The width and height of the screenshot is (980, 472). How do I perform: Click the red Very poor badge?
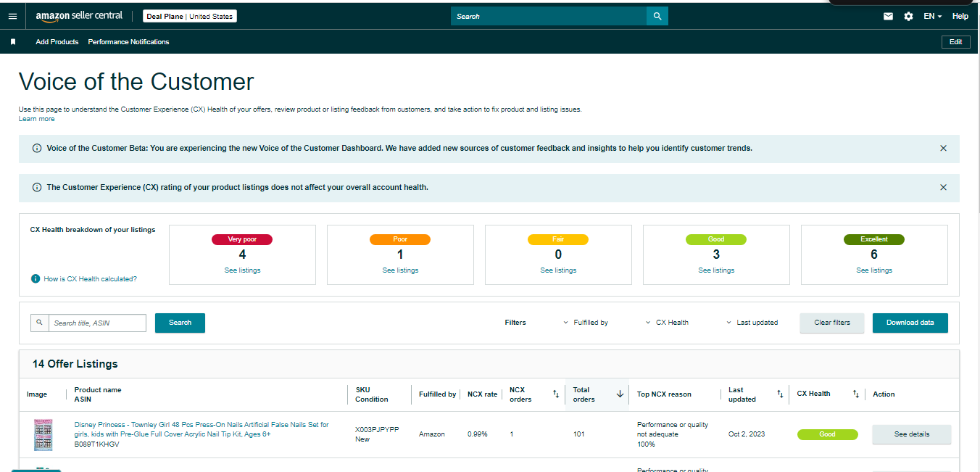pos(242,239)
